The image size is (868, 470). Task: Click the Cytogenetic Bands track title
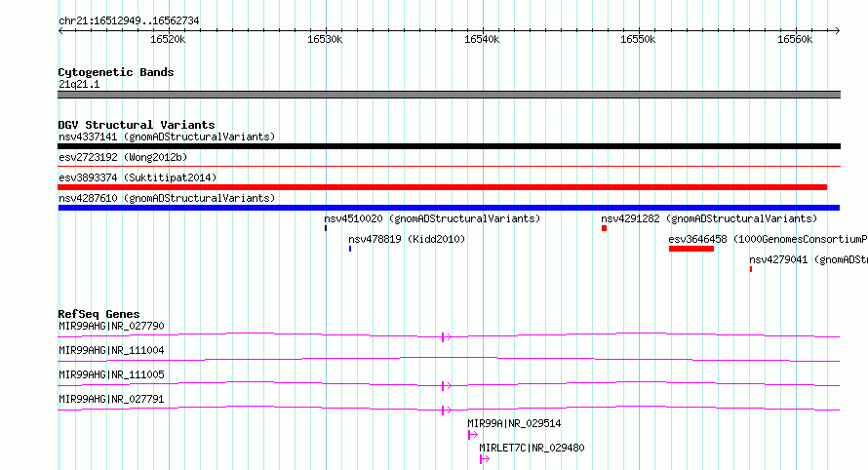pyautogui.click(x=116, y=72)
